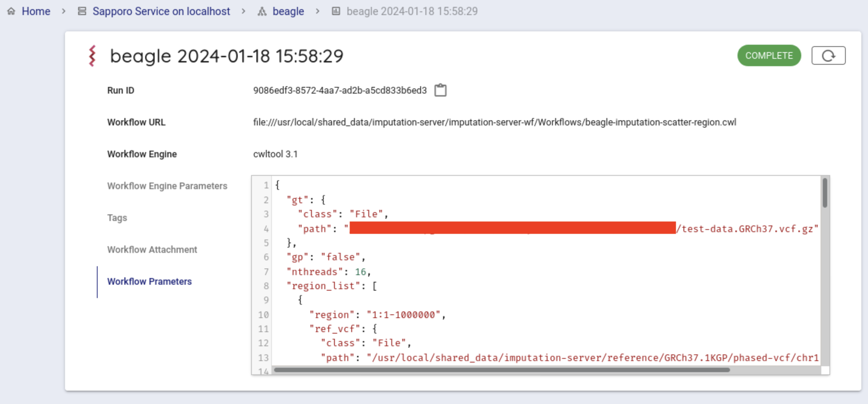Screen dimensions: 868x404
Task: Select the Workflow Prameters tab
Action: pos(149,282)
